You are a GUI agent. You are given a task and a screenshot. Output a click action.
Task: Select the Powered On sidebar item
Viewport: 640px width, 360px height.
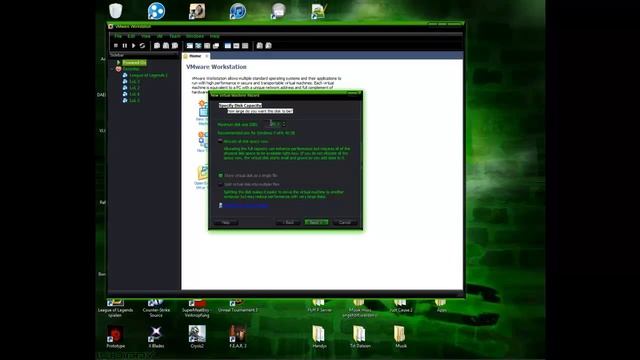point(134,62)
